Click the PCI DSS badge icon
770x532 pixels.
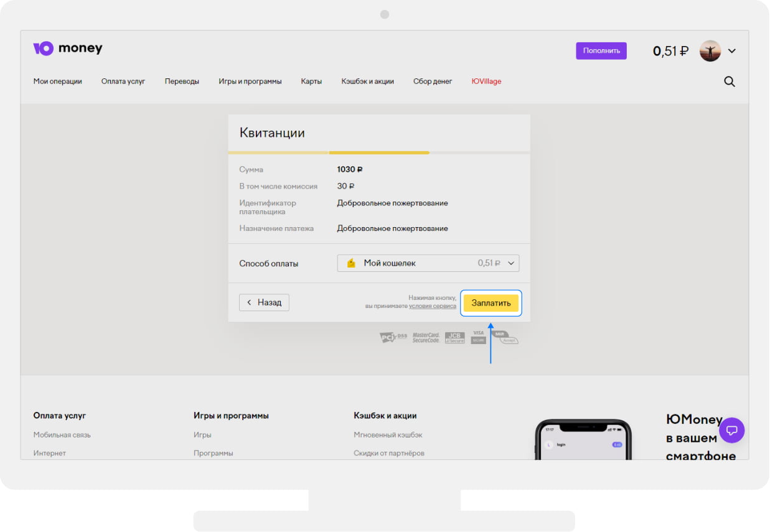coord(393,337)
